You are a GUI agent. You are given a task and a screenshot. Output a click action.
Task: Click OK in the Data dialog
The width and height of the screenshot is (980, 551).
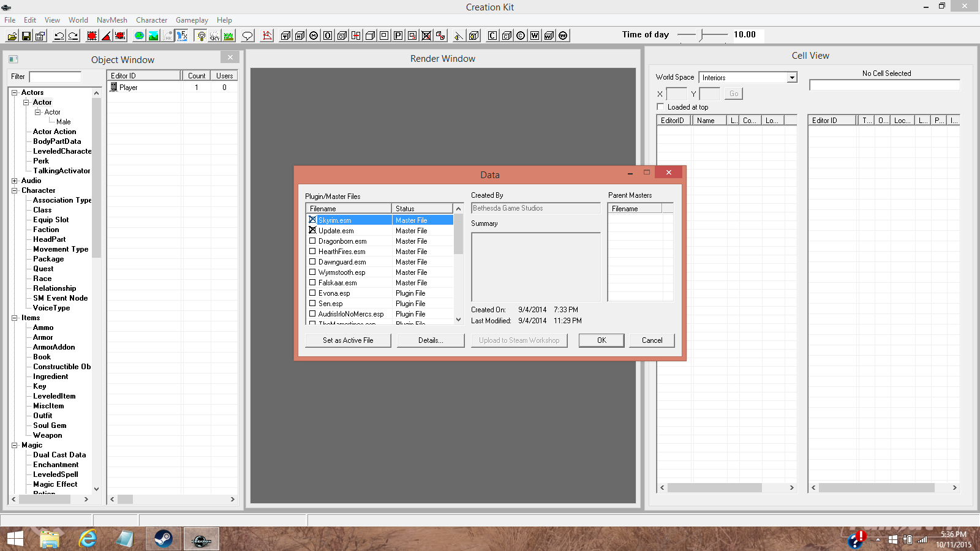(x=601, y=340)
